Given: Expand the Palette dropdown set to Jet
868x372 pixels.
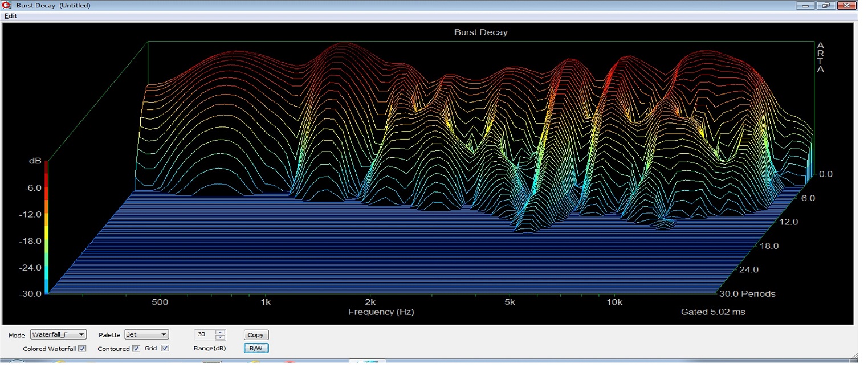Looking at the screenshot, I should (147, 334).
